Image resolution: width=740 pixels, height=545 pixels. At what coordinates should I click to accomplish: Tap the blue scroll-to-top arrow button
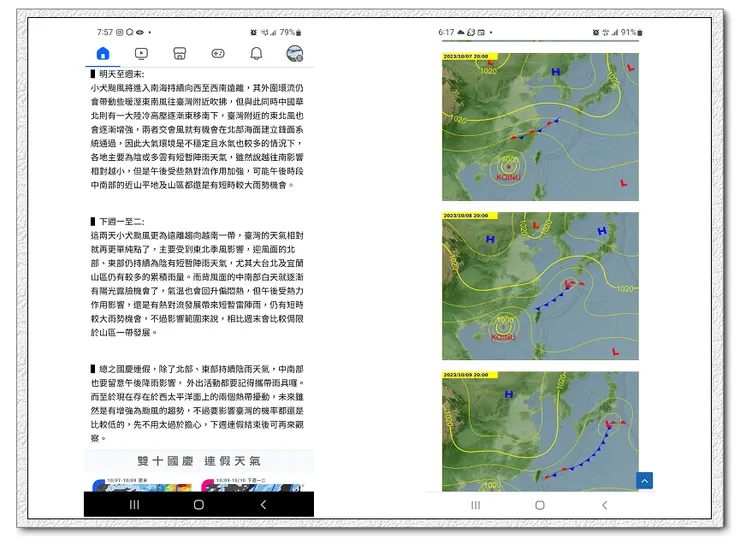644,480
